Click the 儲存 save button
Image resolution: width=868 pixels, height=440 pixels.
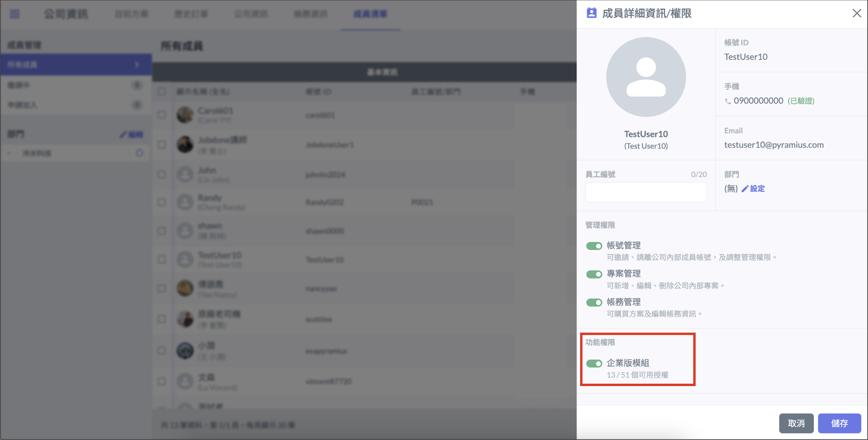839,423
